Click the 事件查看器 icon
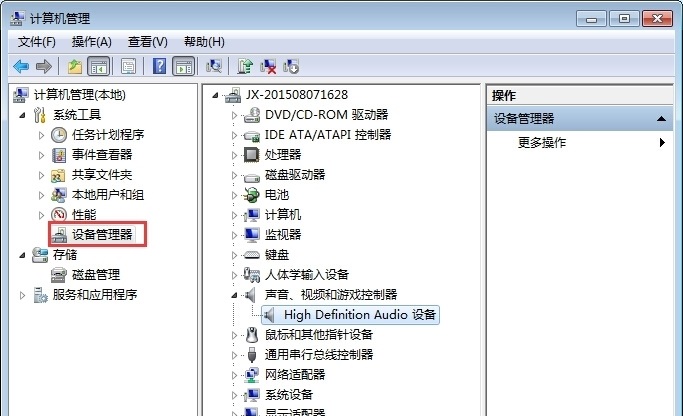Viewport: 683px width, 416px height. [x=59, y=155]
